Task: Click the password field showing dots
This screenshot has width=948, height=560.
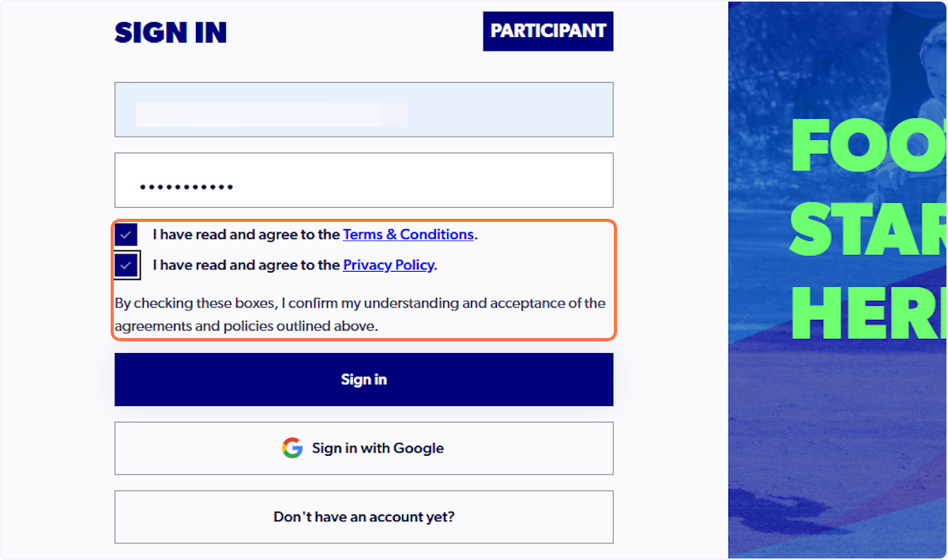Action: point(363,179)
